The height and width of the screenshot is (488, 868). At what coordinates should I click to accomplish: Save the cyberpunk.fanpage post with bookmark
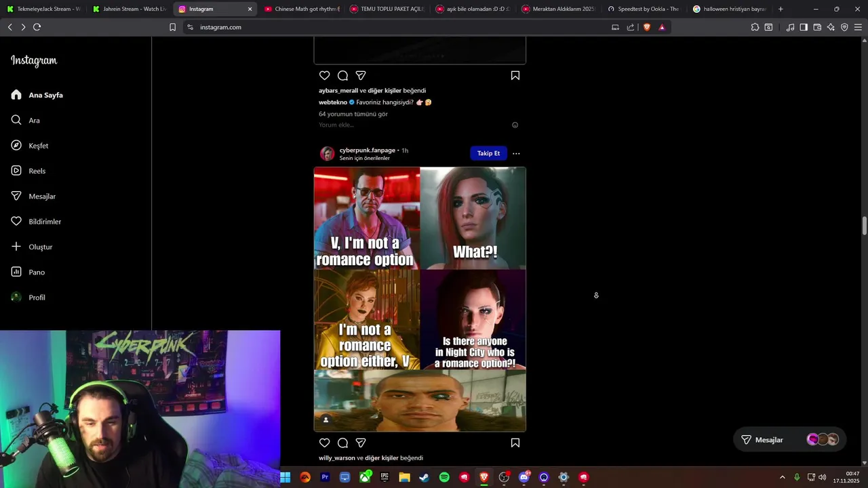(x=515, y=443)
